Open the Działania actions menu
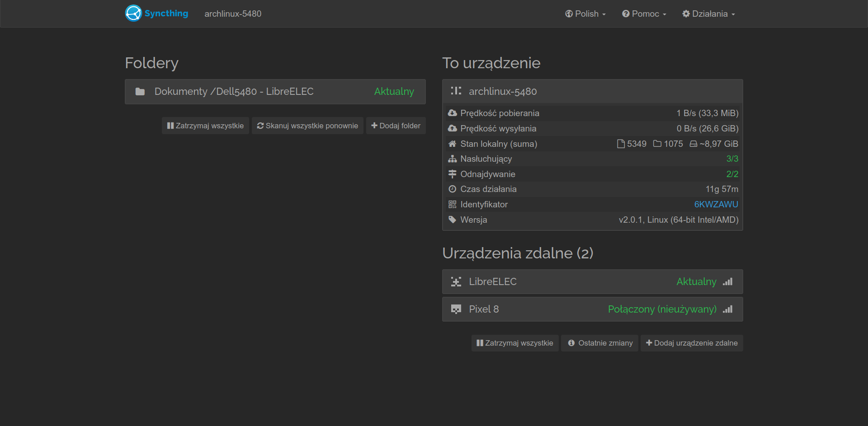 (708, 14)
